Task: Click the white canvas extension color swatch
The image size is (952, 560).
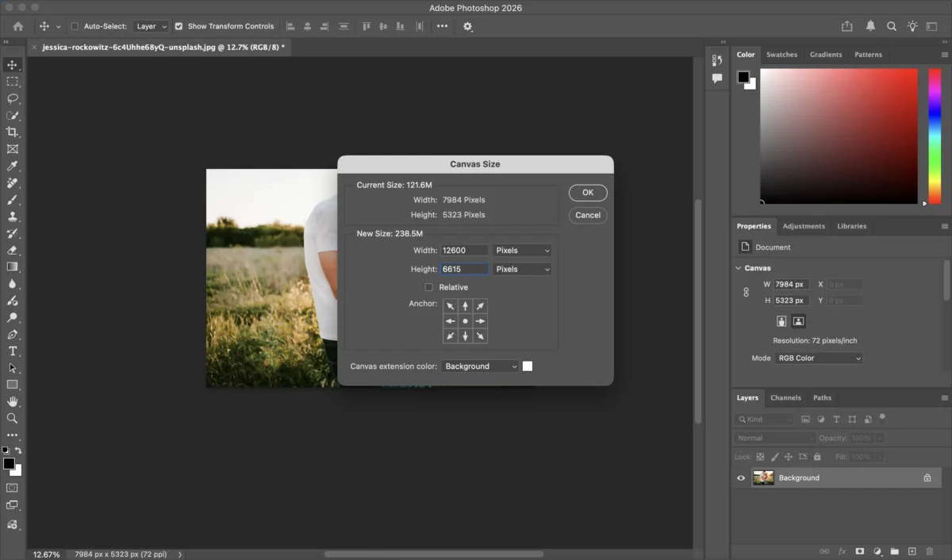Action: (528, 366)
